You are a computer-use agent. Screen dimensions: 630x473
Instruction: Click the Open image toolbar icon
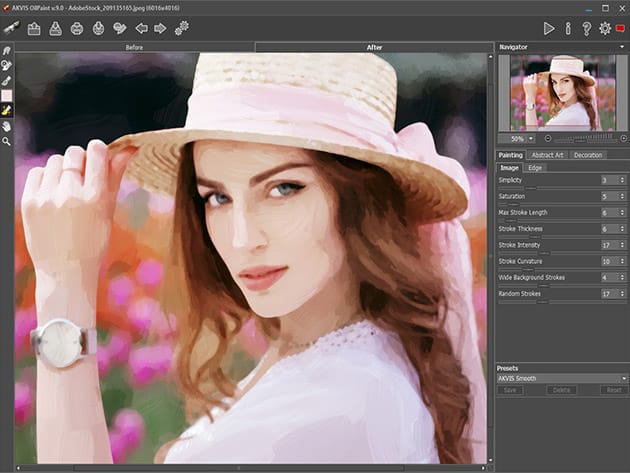pyautogui.click(x=33, y=28)
